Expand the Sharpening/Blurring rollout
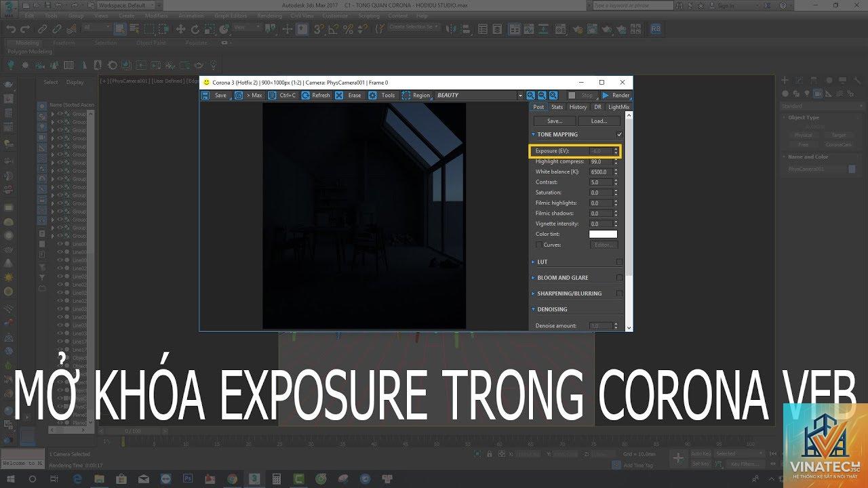Viewport: 868px width, 488px height. coord(533,293)
